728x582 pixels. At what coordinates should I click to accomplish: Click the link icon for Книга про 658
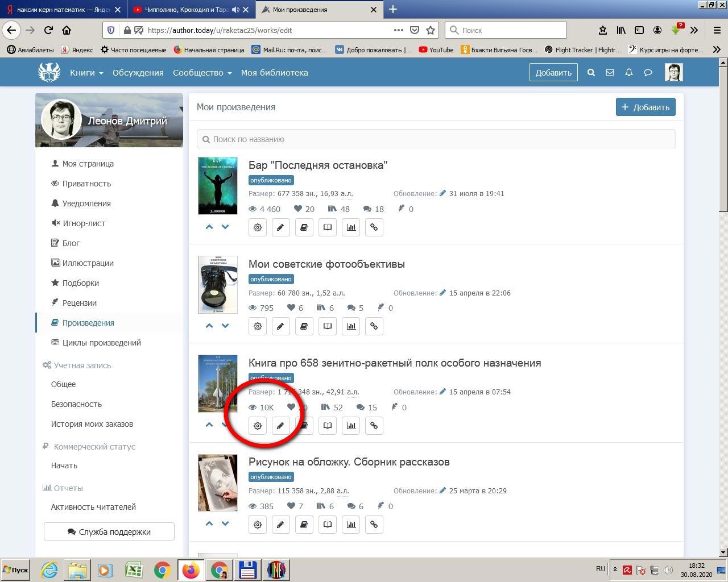(x=374, y=426)
